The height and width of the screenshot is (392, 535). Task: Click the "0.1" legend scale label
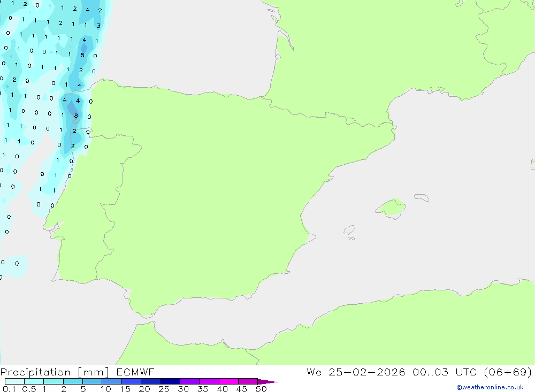[x=9, y=389]
